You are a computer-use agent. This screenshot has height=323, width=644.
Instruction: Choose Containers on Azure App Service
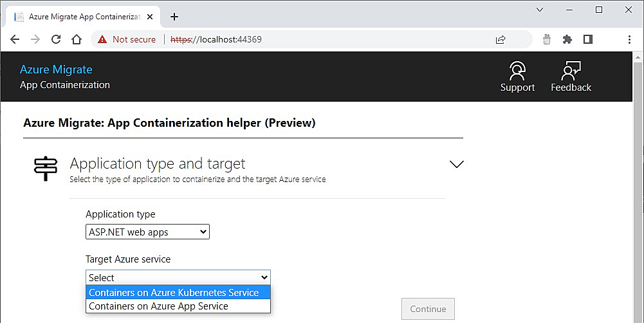(178, 306)
